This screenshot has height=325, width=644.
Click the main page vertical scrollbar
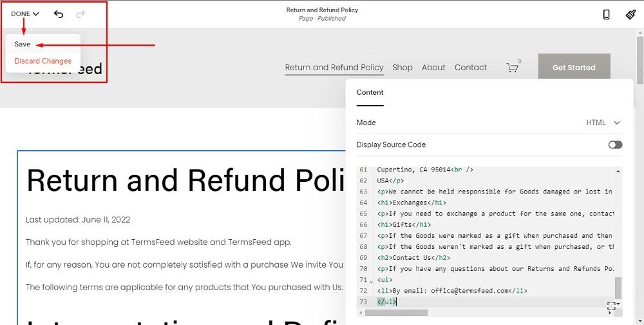pos(640,61)
